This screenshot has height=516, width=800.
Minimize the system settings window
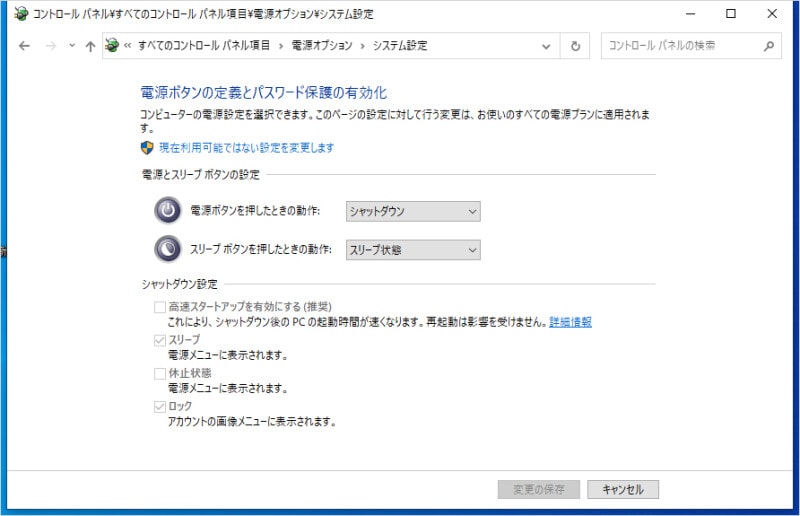[690, 14]
